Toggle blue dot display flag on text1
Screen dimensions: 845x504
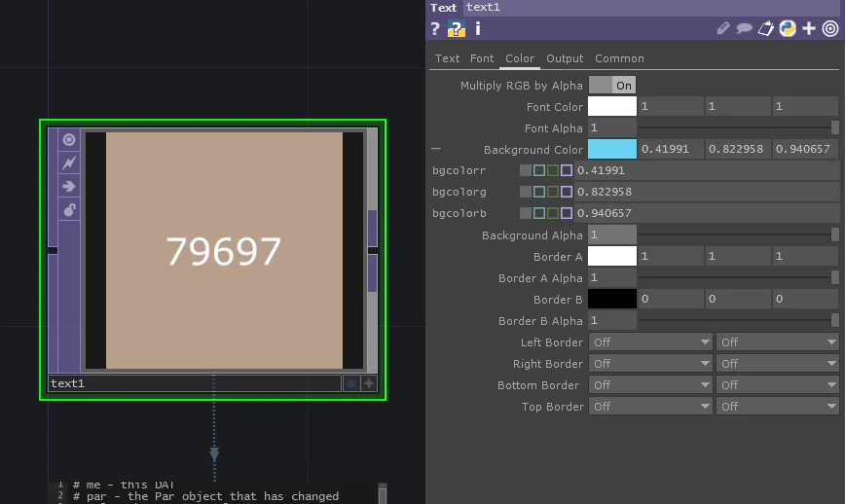click(x=351, y=383)
